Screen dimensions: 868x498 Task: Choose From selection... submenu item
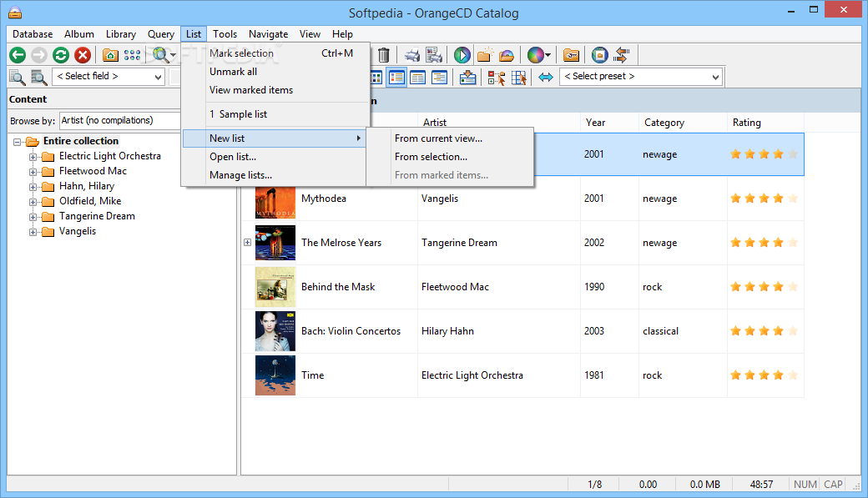click(x=450, y=157)
